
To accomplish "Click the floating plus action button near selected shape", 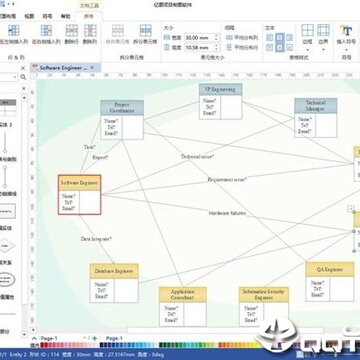I will (350, 209).
